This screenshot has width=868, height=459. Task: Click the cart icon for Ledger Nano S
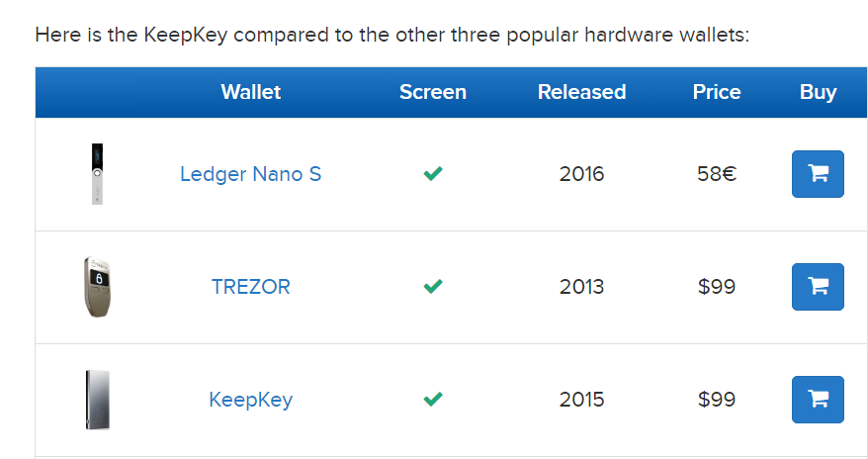coord(818,174)
